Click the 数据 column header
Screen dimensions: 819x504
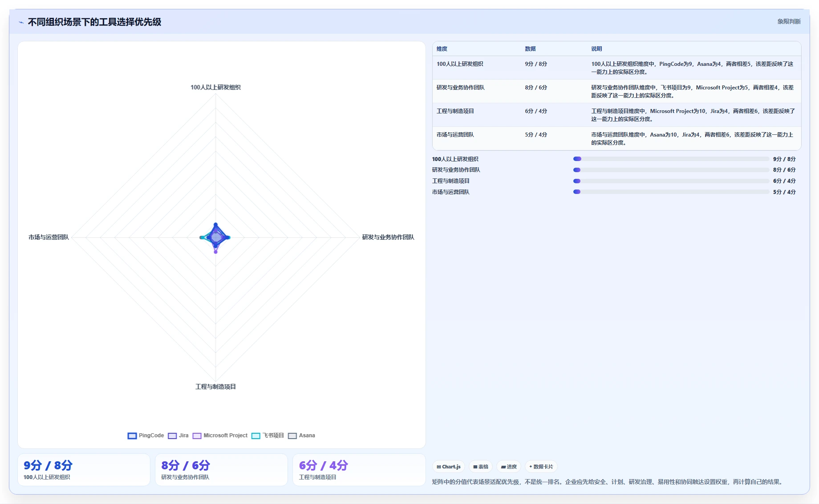530,49
